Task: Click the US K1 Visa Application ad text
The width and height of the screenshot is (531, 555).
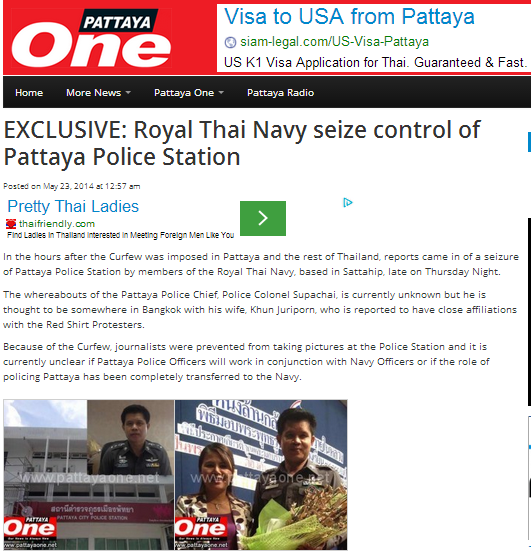Action: tap(375, 62)
